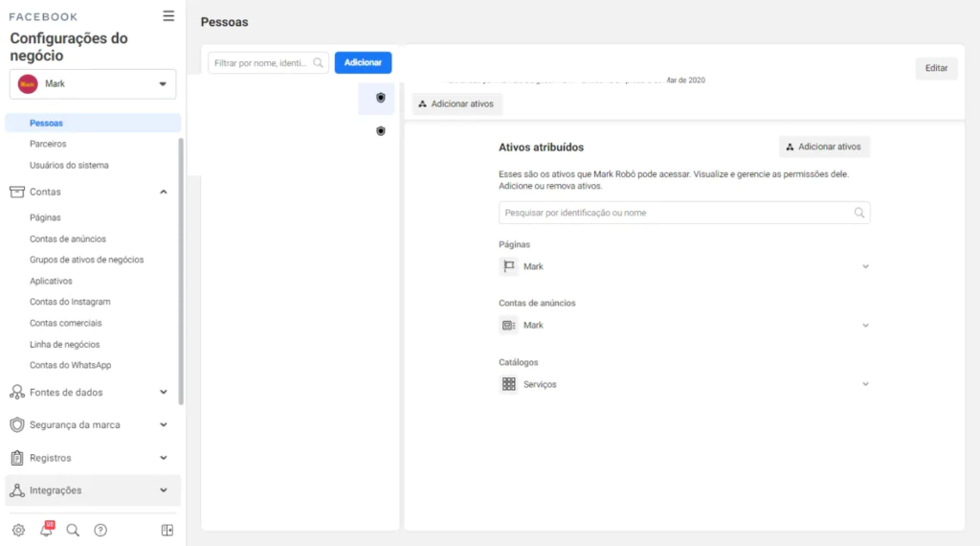The height and width of the screenshot is (546, 980).
Task: Open the settings gear icon
Action: coord(19,531)
